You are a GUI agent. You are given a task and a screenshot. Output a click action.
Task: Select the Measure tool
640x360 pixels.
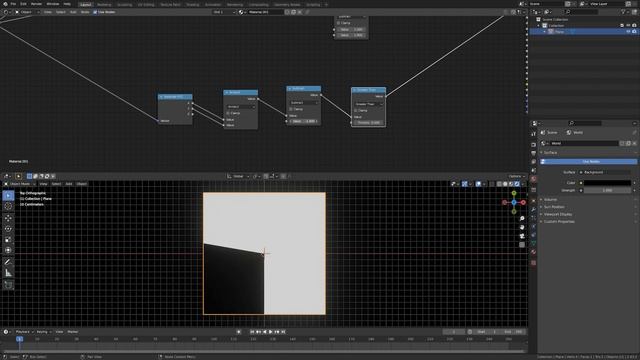click(8, 273)
